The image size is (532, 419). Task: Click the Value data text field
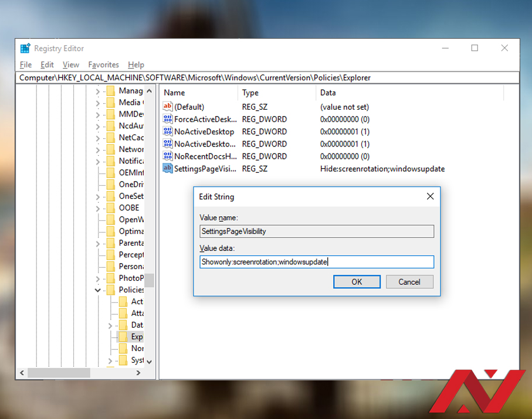coord(317,262)
